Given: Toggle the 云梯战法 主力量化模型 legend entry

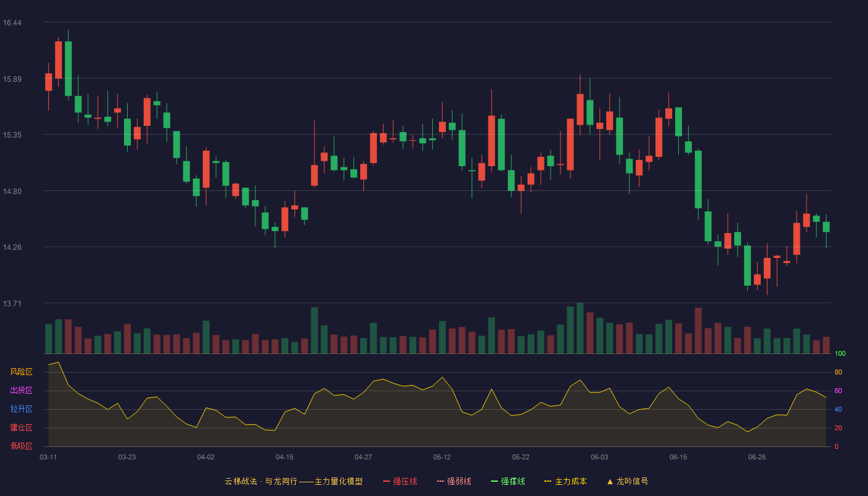Looking at the screenshot, I should pos(294,481).
